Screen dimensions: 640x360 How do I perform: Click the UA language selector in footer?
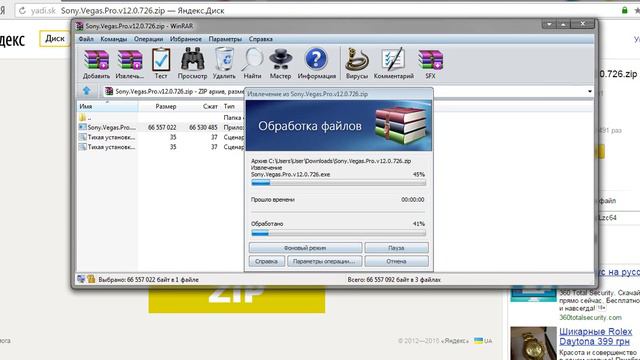pyautogui.click(x=483, y=341)
